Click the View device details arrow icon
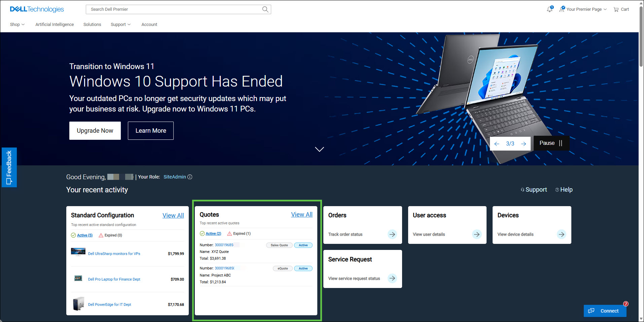The height and width of the screenshot is (322, 644). [561, 234]
